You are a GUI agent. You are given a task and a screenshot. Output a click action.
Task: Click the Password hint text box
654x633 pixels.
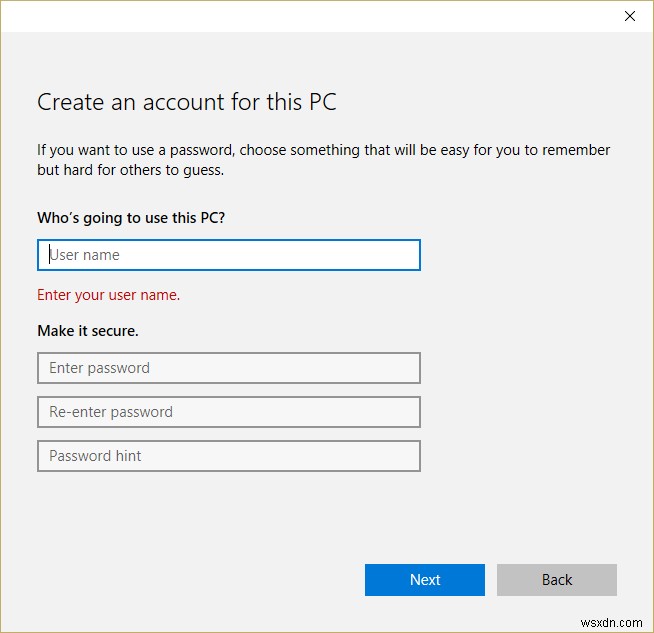tap(228, 456)
